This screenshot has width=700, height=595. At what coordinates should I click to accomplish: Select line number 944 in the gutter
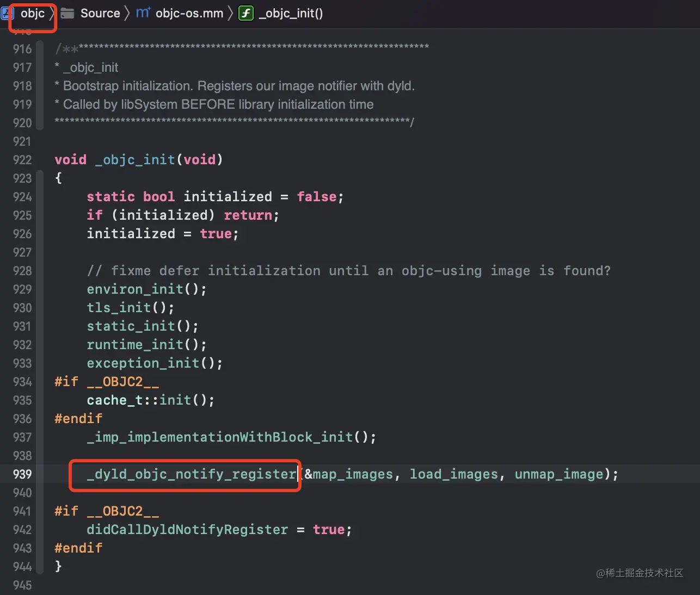[22, 567]
